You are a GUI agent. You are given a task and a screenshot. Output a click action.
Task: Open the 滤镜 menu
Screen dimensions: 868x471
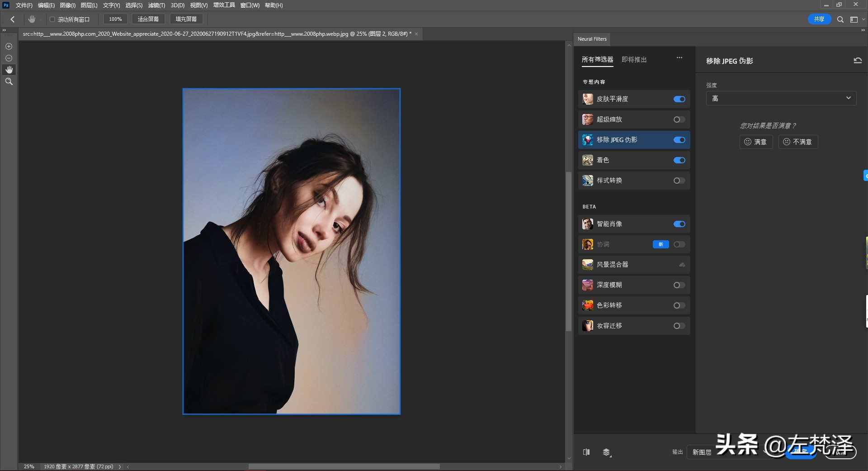click(156, 5)
